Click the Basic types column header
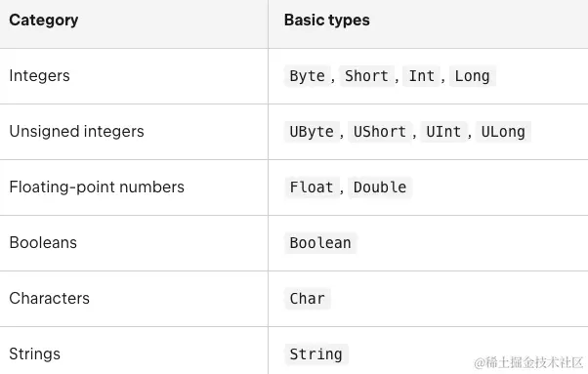 (327, 21)
